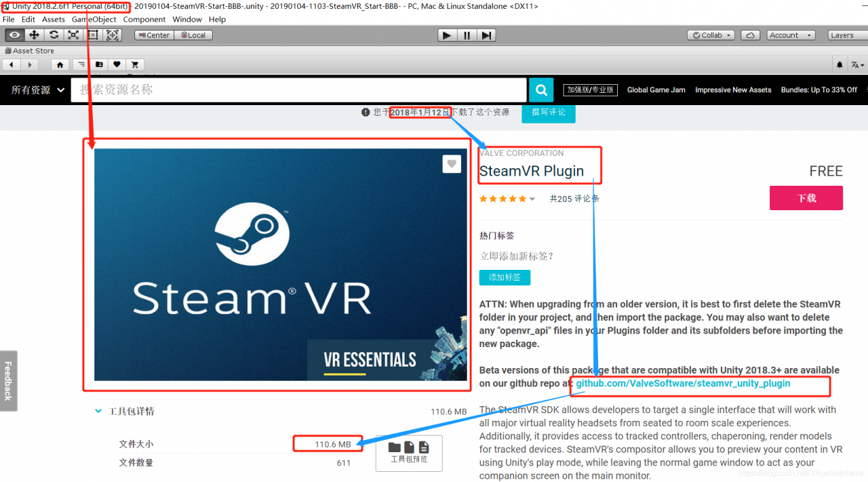Click the 添加标签 add tag button
The height and width of the screenshot is (482, 868).
coord(505,277)
